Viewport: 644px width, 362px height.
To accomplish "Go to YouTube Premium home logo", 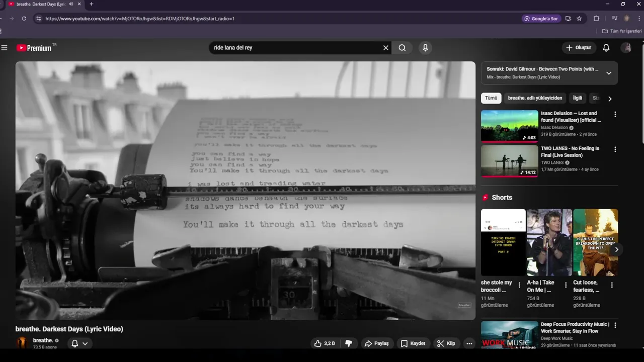I will point(34,48).
